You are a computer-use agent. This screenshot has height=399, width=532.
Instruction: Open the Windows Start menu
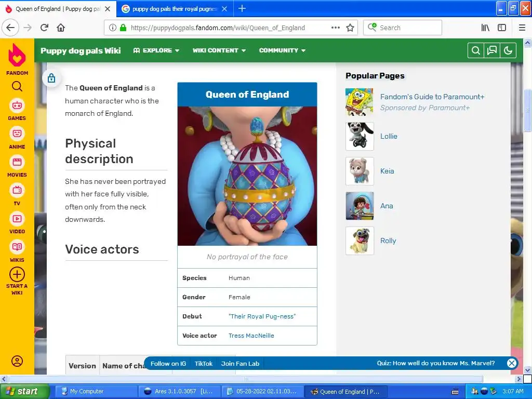tap(25, 391)
